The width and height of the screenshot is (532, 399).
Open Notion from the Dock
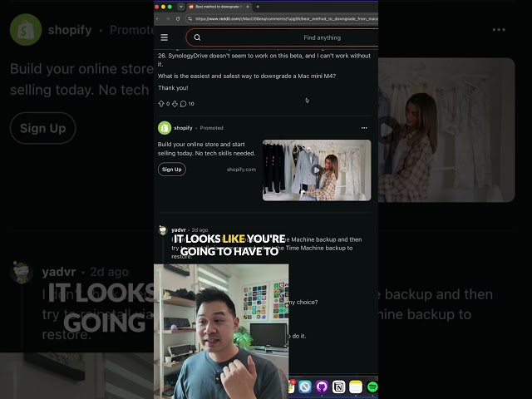338,387
